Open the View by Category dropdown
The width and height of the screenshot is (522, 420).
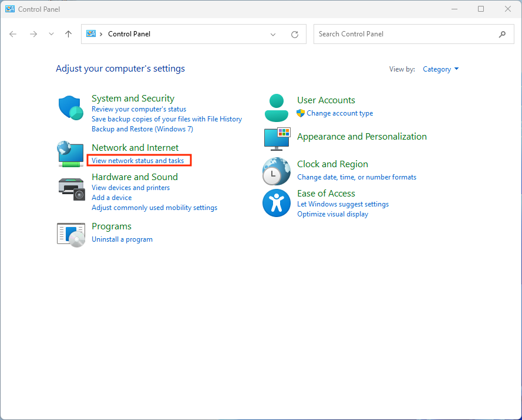pos(440,69)
